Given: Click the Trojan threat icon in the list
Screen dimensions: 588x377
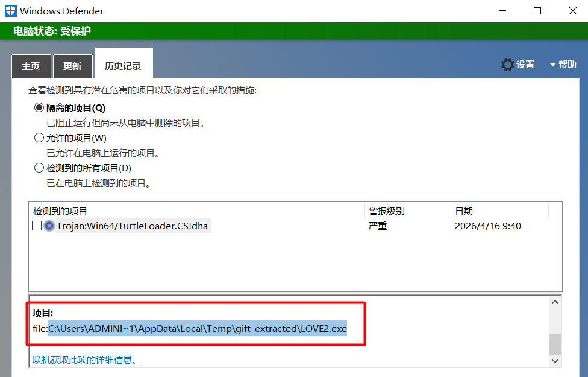Looking at the screenshot, I should pos(49,226).
